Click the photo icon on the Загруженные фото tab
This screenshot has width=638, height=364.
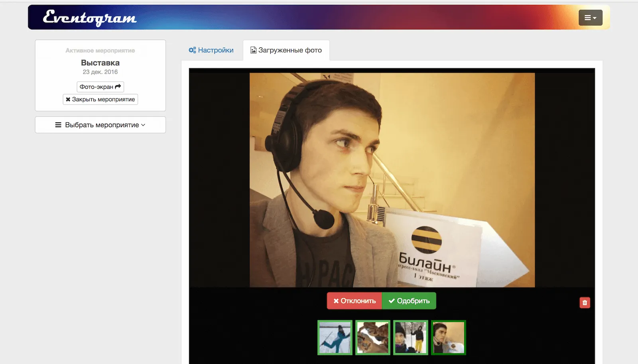click(x=253, y=49)
